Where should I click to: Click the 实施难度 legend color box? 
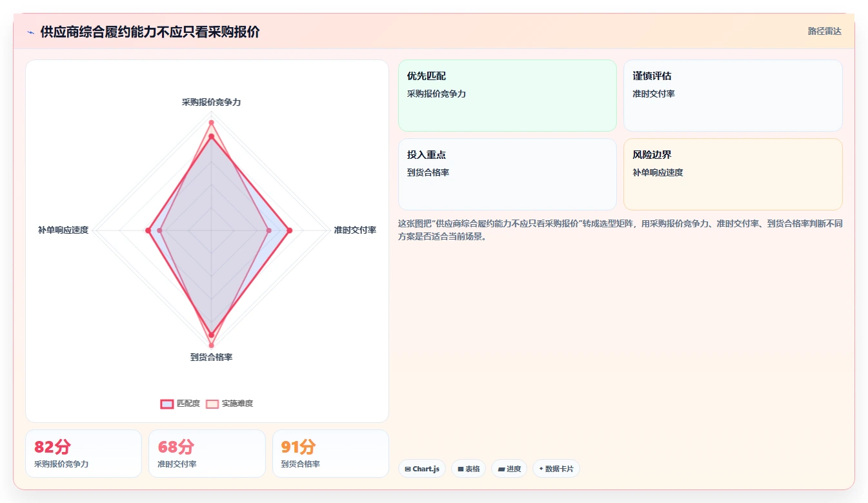coord(212,404)
